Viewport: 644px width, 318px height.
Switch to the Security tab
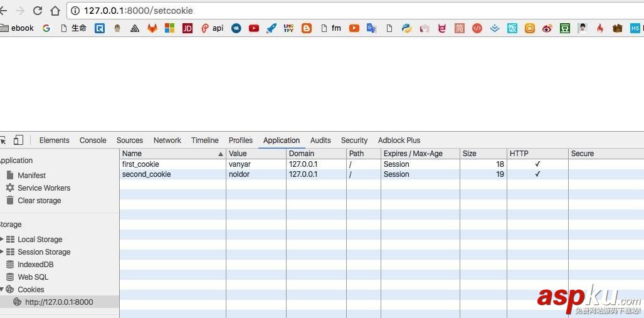354,140
